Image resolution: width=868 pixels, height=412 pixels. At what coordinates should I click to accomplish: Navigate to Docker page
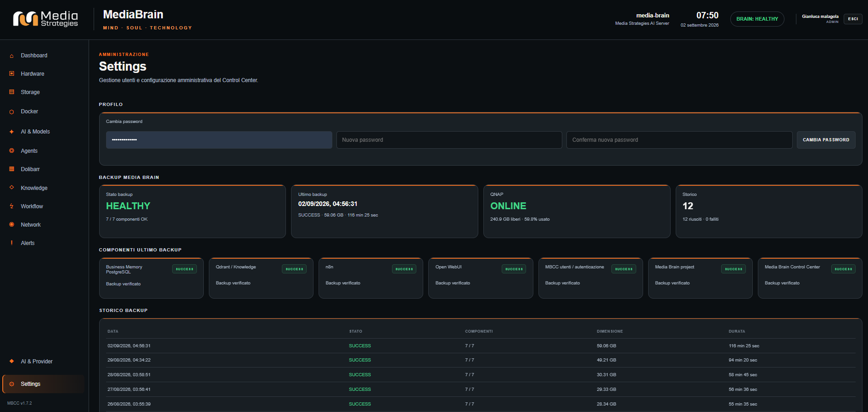click(x=29, y=111)
